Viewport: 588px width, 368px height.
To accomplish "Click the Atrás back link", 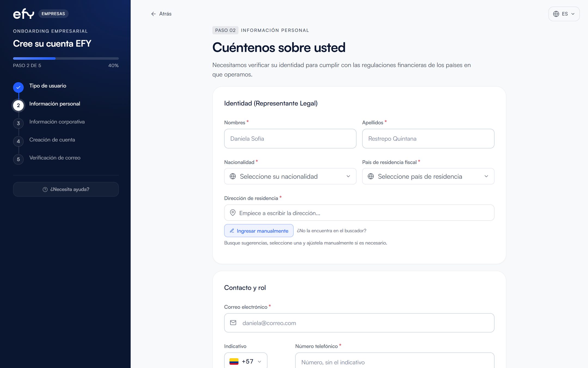I will [x=161, y=14].
